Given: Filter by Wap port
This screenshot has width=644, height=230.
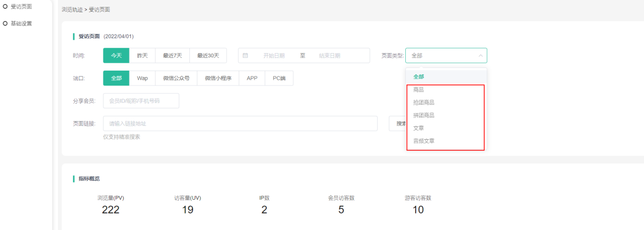Looking at the screenshot, I should pos(142,78).
